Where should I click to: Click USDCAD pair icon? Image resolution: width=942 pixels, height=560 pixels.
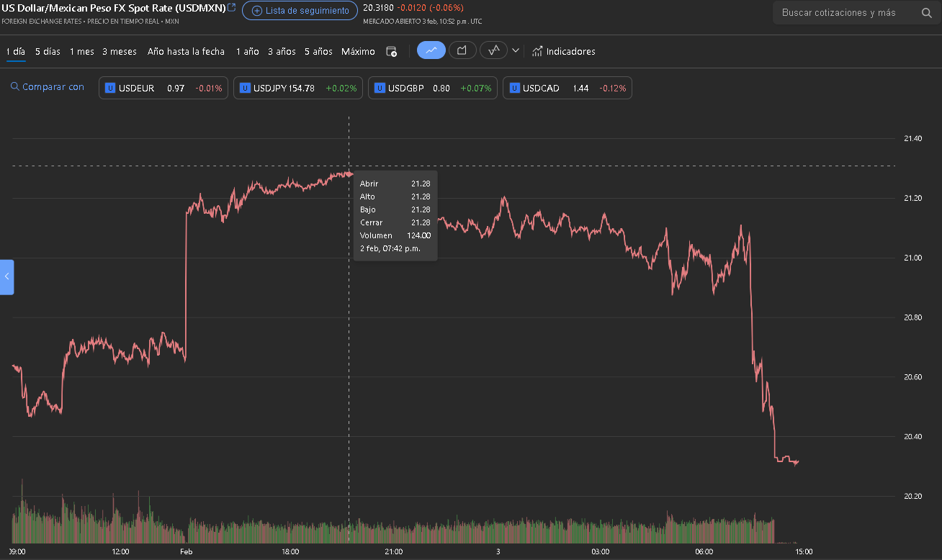[x=514, y=88]
